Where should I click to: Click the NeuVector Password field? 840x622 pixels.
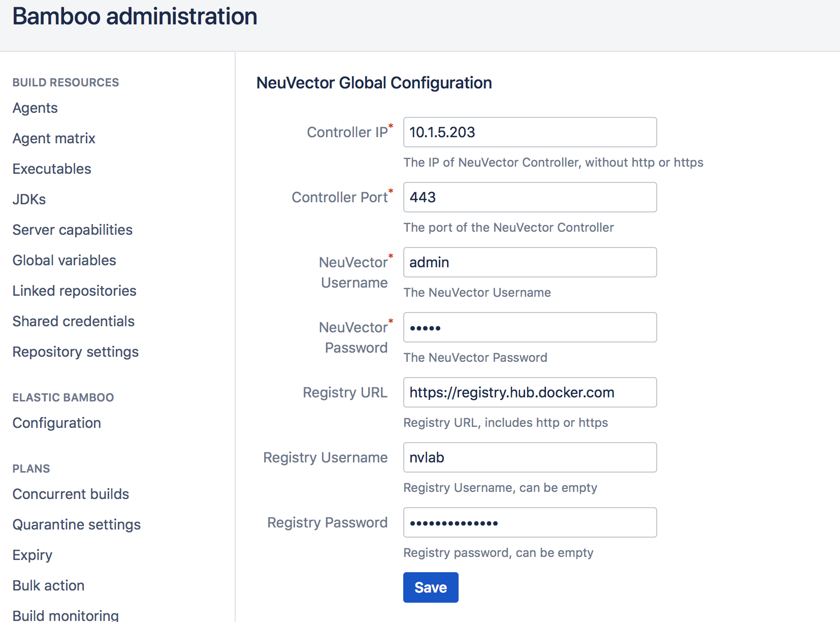(x=529, y=327)
